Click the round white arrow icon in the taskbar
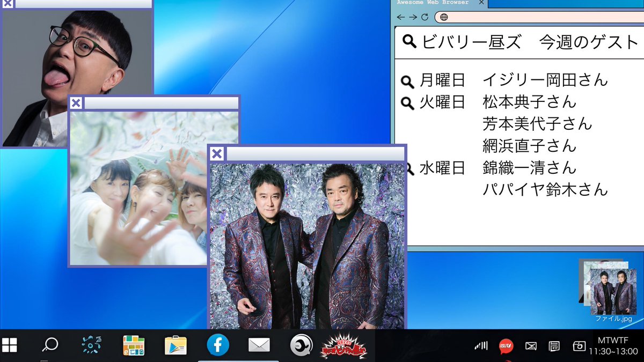This screenshot has height=362, width=644. pos(301,345)
